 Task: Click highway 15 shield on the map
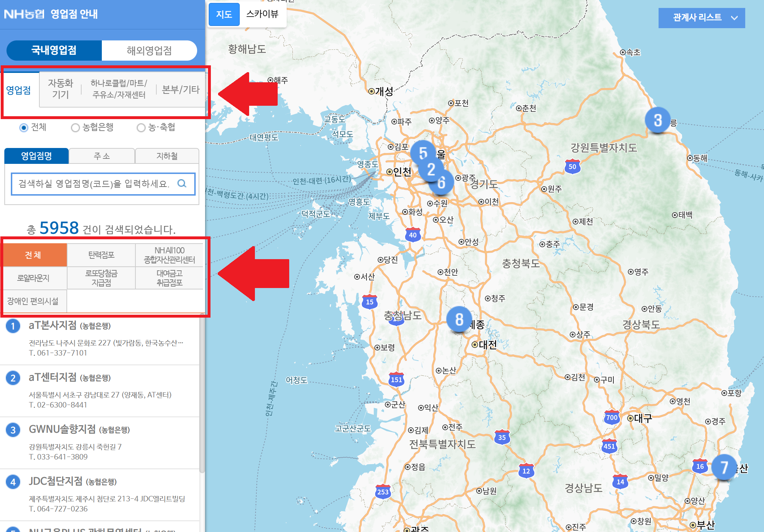[x=370, y=302]
